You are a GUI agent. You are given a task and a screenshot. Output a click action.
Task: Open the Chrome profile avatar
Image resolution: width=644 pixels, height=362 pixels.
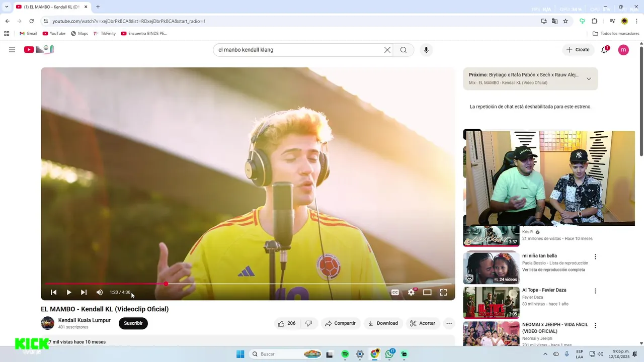tap(624, 21)
